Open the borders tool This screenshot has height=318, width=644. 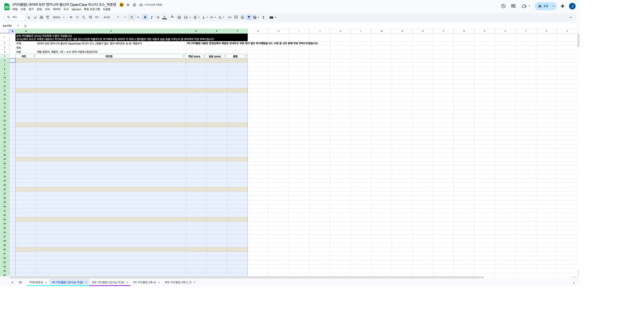[179, 17]
